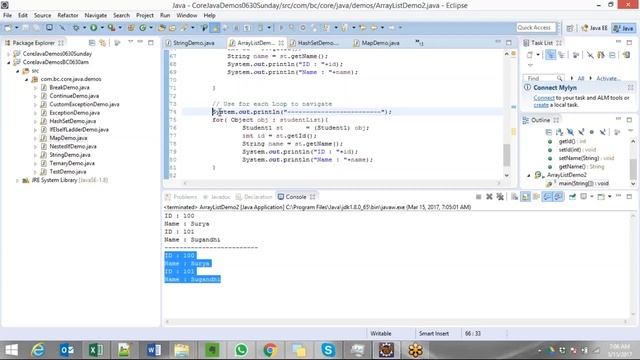The image size is (640, 360).
Task: Toggle Link with Editor in Package Explorer
Action: tap(102, 42)
